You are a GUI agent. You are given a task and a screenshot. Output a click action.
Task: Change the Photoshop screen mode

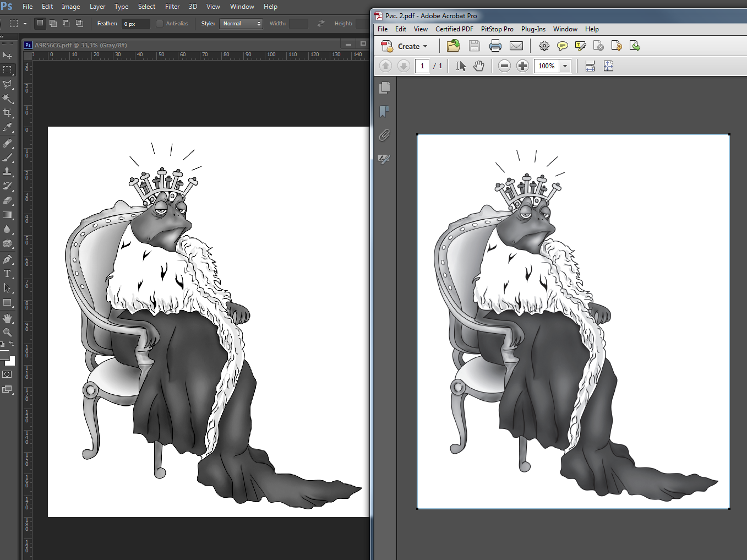coord(7,389)
